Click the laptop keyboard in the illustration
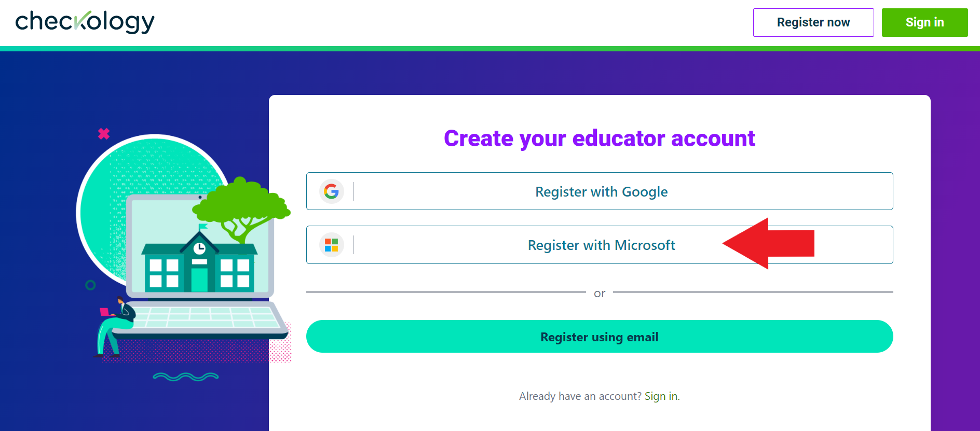This screenshot has width=980, height=431. coord(208,316)
